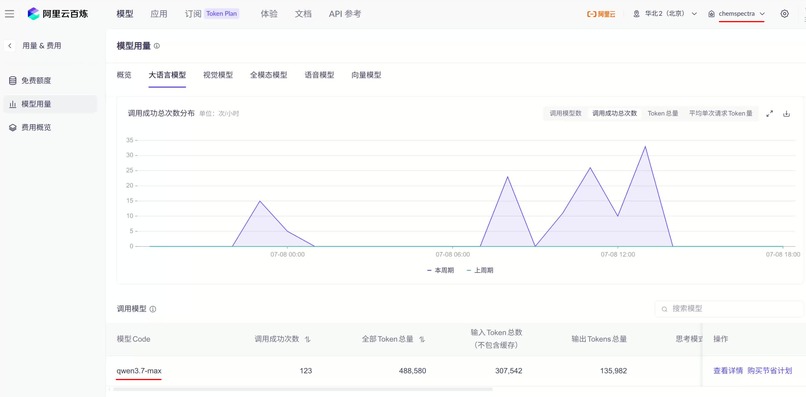Image resolution: width=806 pixels, height=397 pixels.
Task: Click the table horizontal scrollbar
Action: (302, 389)
